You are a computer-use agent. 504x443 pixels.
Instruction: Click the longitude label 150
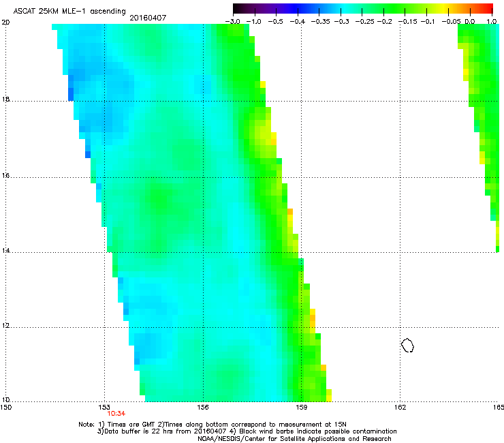tap(6, 408)
